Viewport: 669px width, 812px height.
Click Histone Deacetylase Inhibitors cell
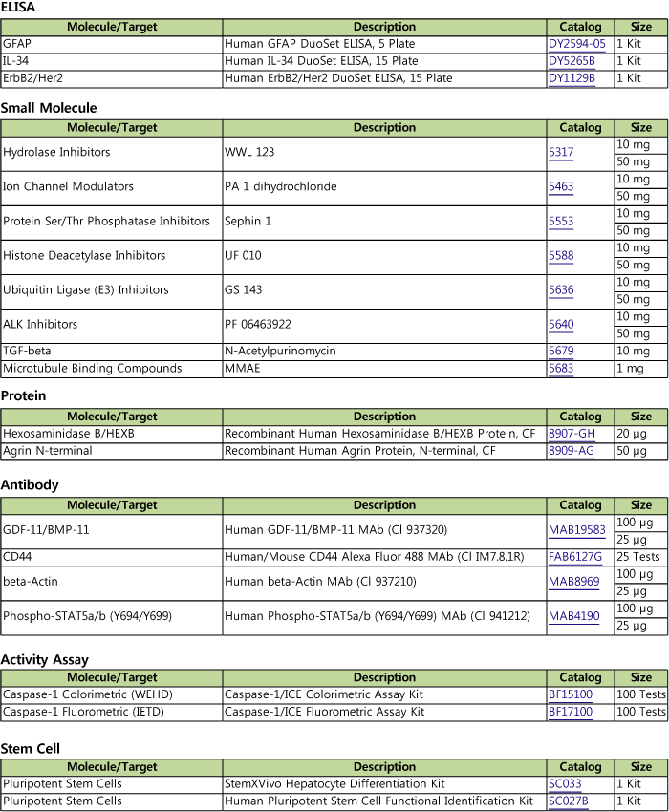112,257
